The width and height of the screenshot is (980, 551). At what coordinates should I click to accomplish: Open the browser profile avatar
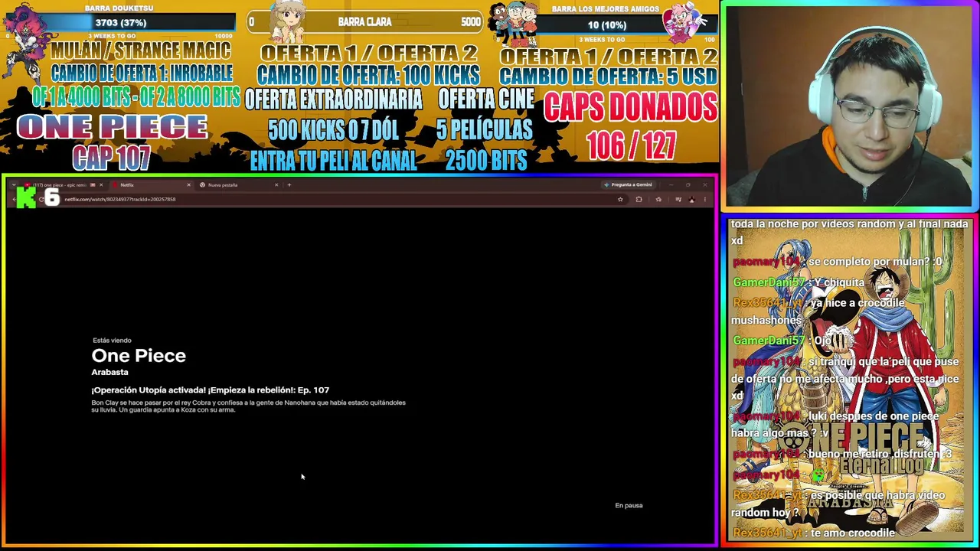[x=691, y=200]
